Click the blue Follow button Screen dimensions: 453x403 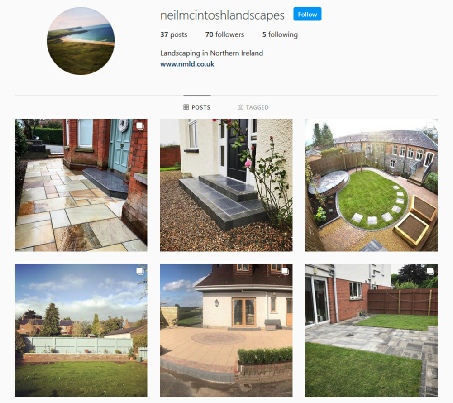(x=307, y=14)
